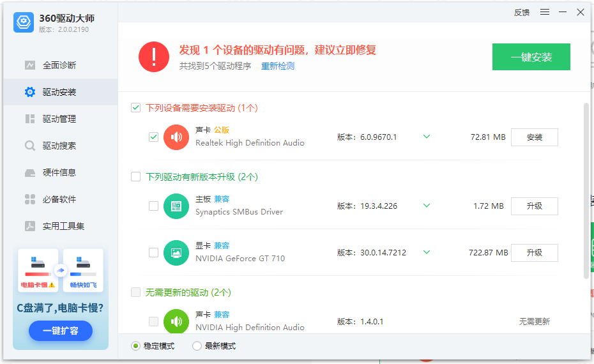Screen dimensions: 594x364
Task: Click the 72.81 MB size value
Action: point(488,137)
